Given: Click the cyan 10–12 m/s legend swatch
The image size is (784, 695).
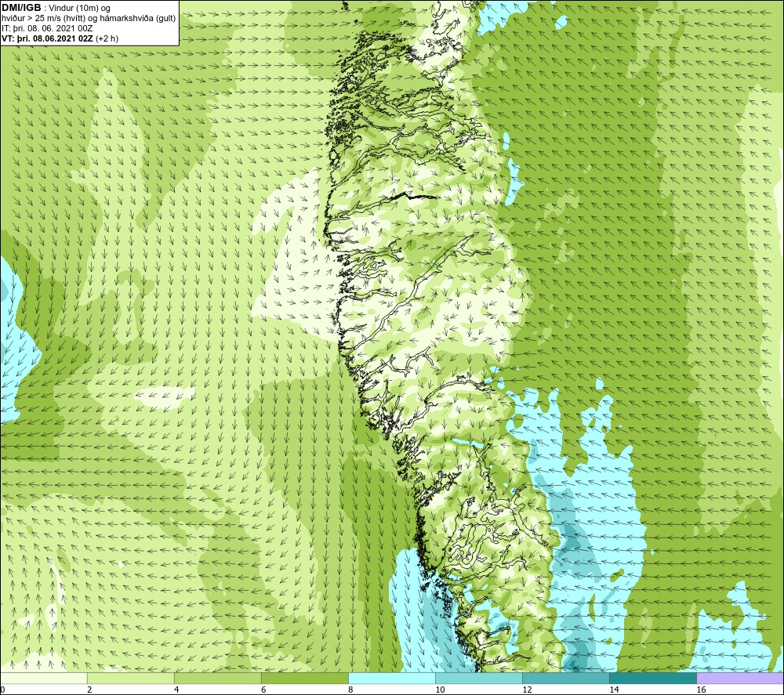Looking at the screenshot, I should tap(479, 678).
